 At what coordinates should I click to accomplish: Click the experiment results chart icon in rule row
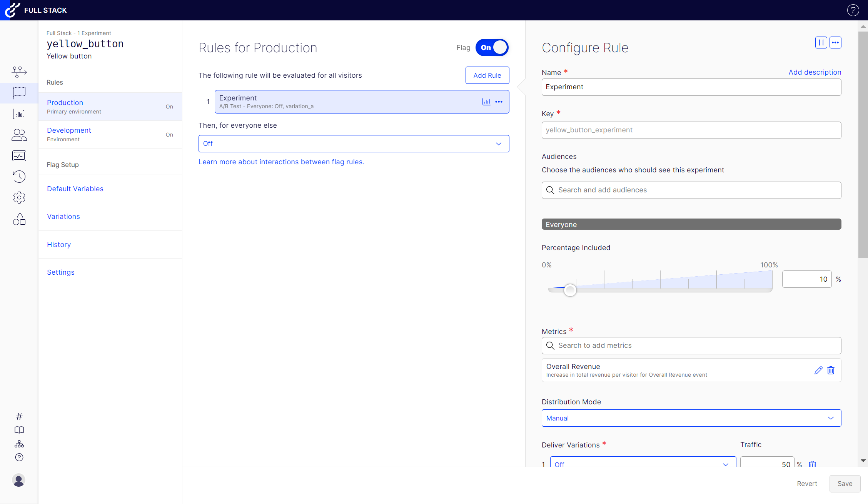[x=486, y=102]
